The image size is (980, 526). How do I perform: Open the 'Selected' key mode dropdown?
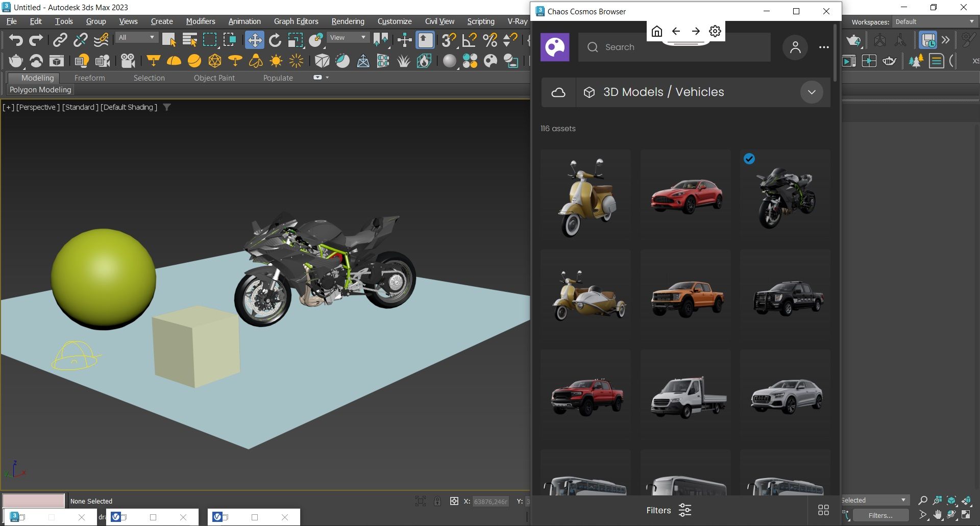875,500
